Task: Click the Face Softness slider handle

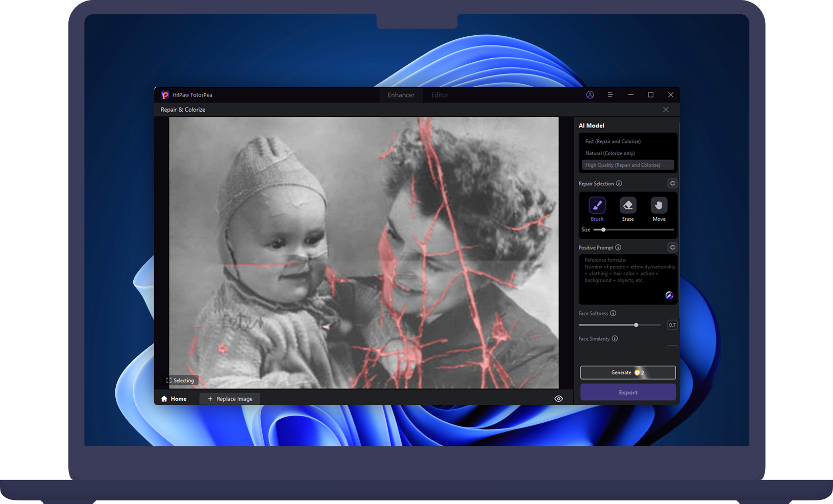Action: click(x=636, y=325)
